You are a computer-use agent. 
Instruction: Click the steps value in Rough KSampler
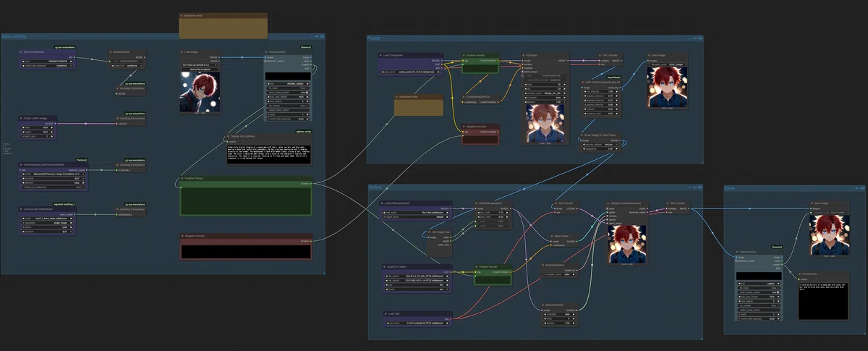pyautogui.click(x=545, y=85)
